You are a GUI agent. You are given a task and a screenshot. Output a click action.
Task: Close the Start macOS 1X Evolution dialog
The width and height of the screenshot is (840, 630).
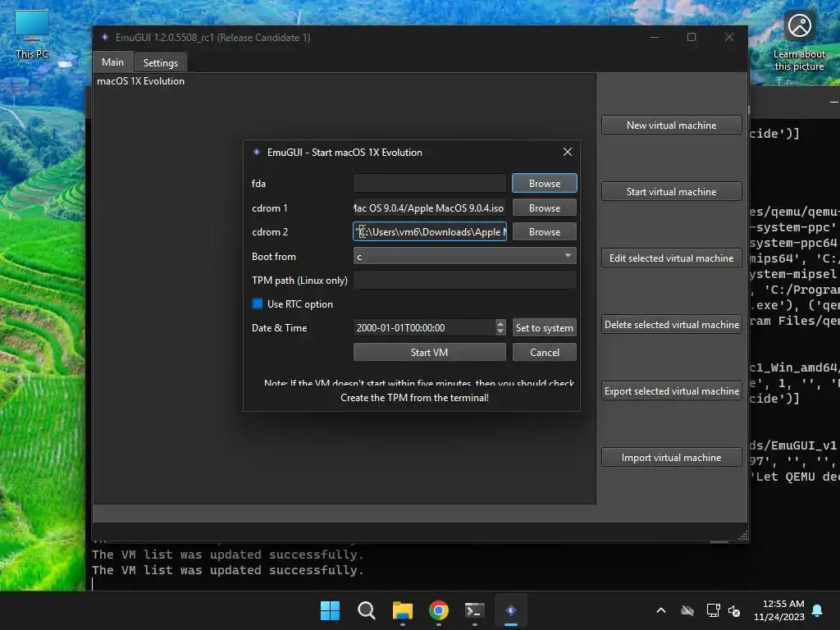568,152
